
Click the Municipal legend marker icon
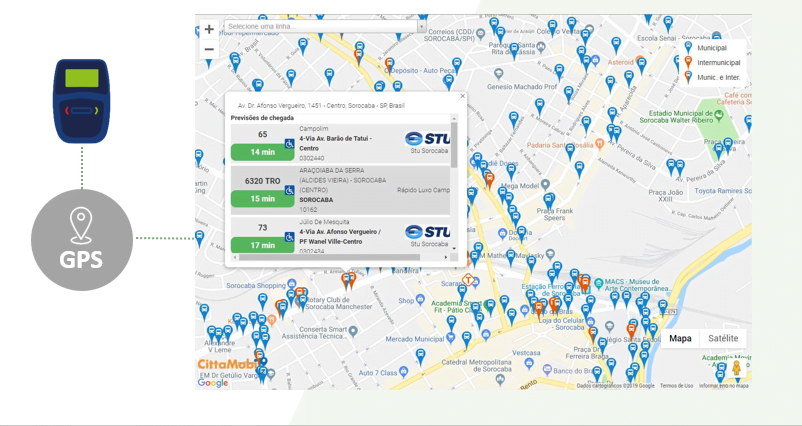[688, 48]
